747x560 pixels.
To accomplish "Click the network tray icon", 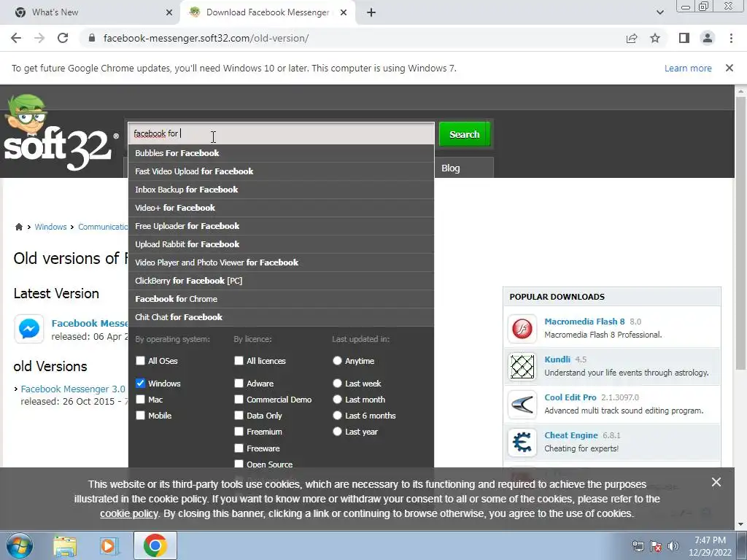I will [x=638, y=546].
